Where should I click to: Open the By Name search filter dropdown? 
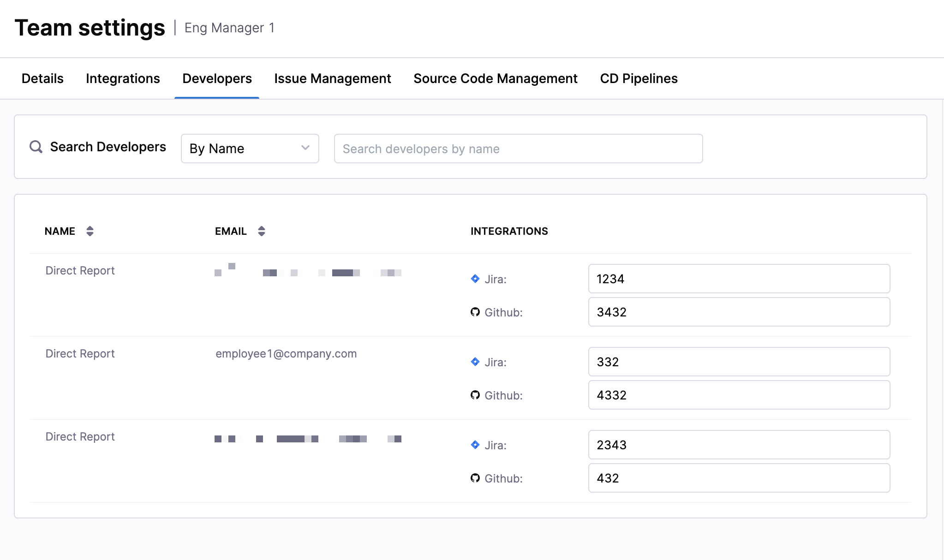tap(250, 149)
